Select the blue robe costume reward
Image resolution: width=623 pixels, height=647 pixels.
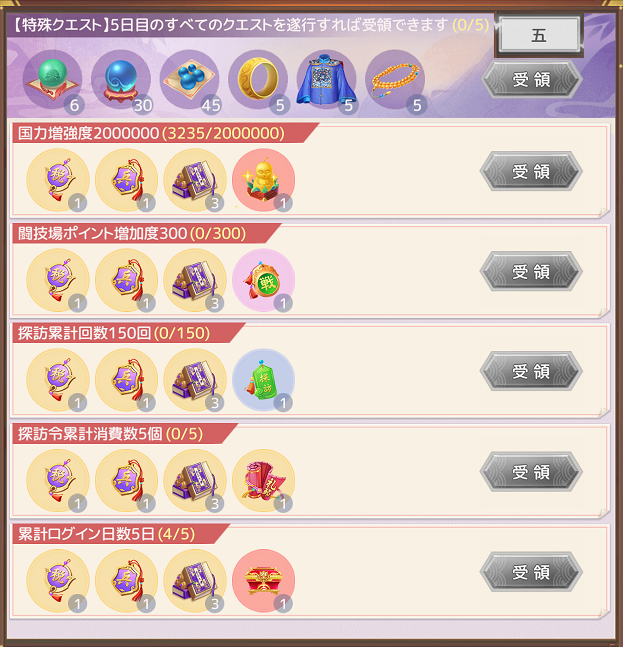(326, 80)
